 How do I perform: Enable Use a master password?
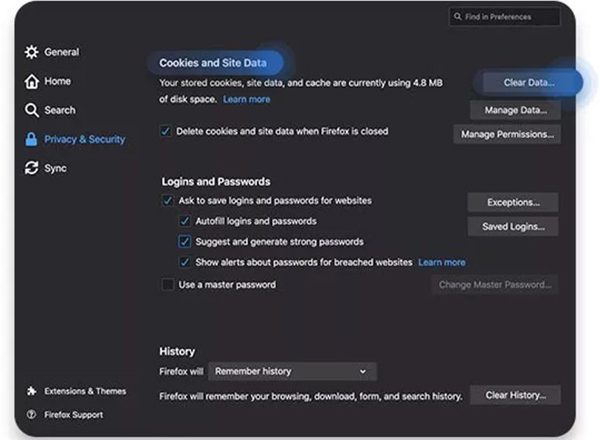167,285
